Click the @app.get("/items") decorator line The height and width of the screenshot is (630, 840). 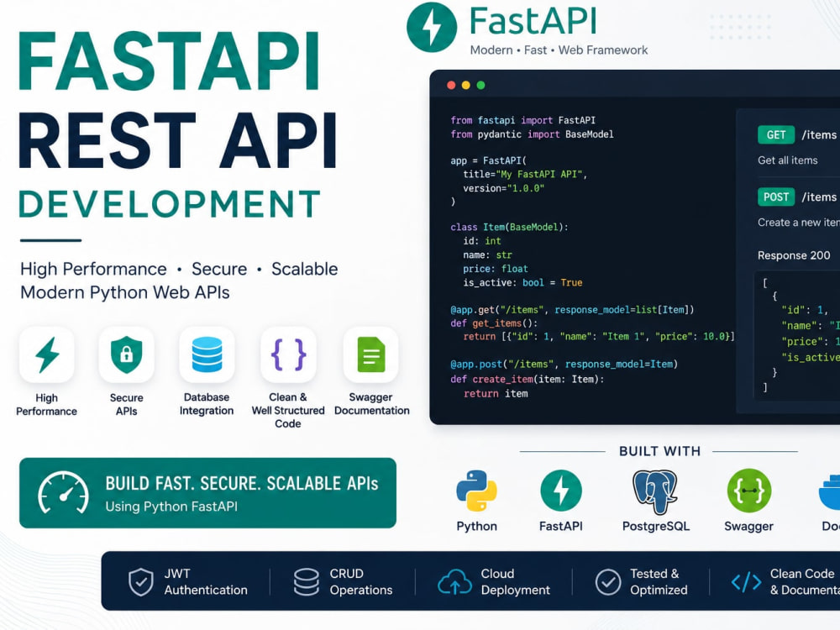tap(572, 310)
